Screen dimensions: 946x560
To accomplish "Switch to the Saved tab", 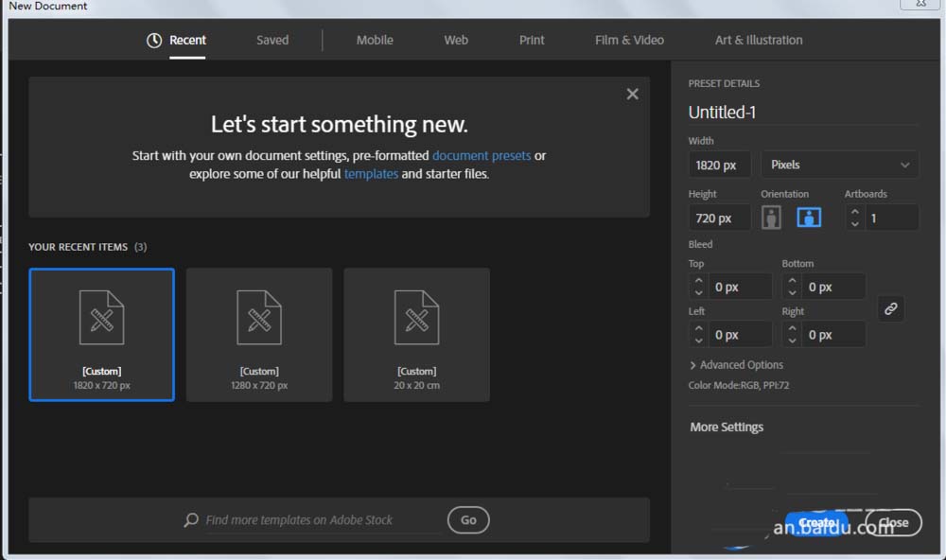I will [x=272, y=41].
